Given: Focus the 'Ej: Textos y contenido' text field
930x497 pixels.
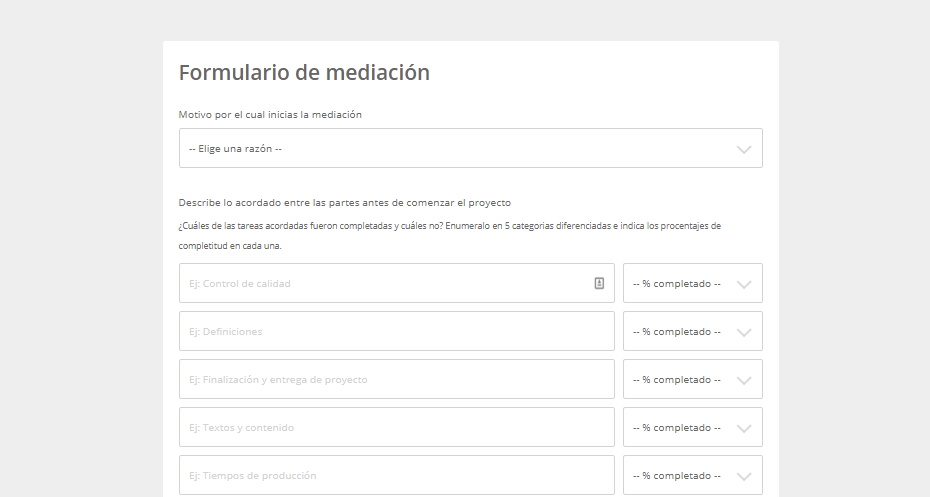Looking at the screenshot, I should pos(397,428).
